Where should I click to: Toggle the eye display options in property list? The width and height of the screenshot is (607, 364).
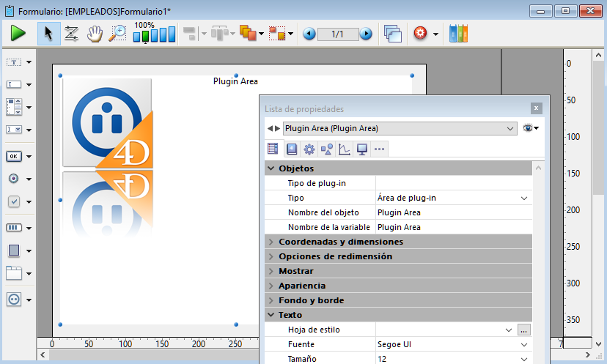pyautogui.click(x=529, y=128)
